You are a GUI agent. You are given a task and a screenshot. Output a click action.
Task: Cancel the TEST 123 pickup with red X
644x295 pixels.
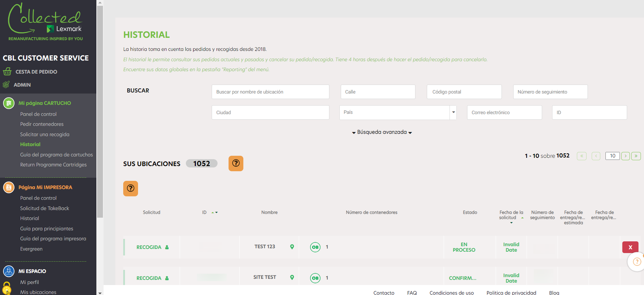pos(630,247)
